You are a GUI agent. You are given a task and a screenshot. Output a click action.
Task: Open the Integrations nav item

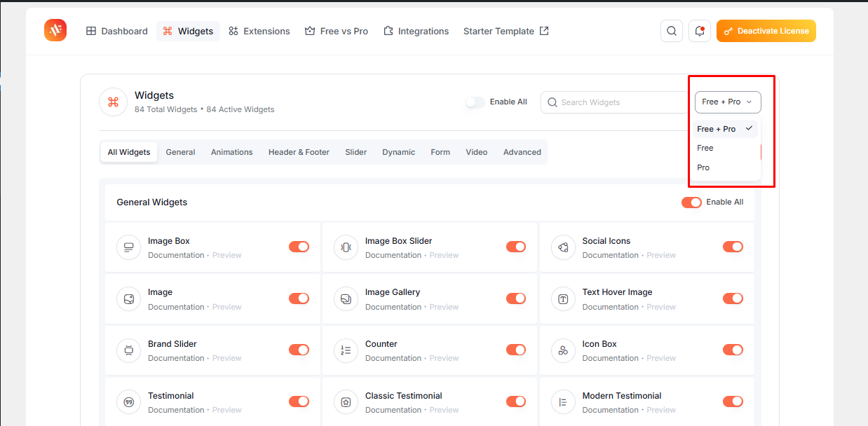tap(416, 31)
